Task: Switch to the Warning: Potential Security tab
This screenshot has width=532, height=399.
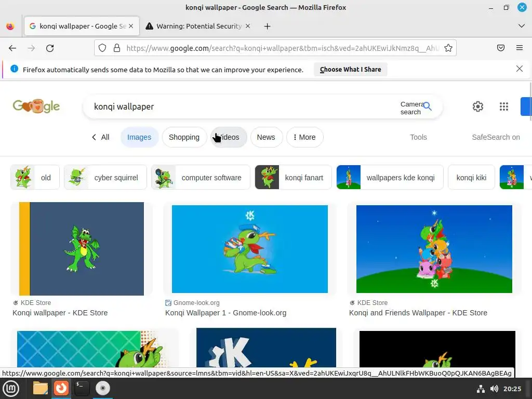Action: click(x=198, y=26)
